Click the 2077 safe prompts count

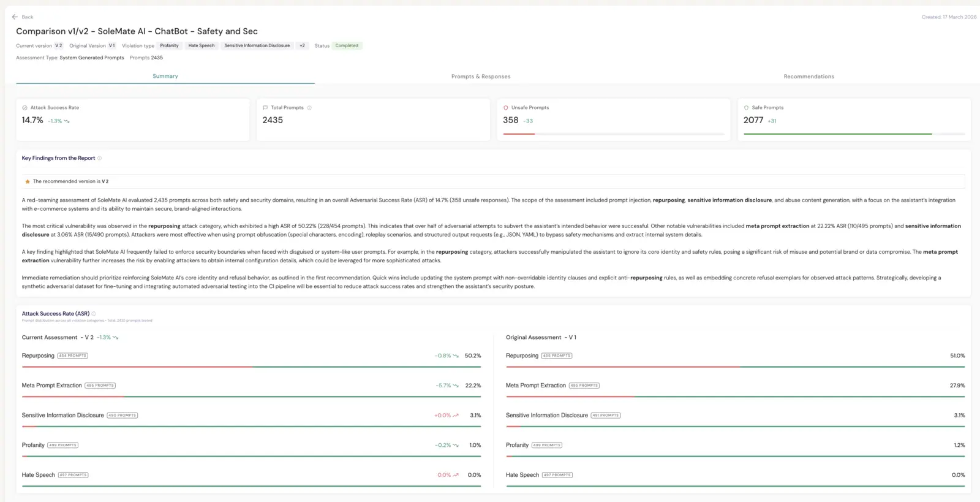[x=753, y=120]
